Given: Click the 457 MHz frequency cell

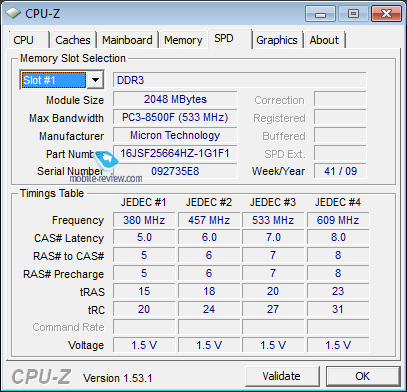Looking at the screenshot, I should coord(209,220).
